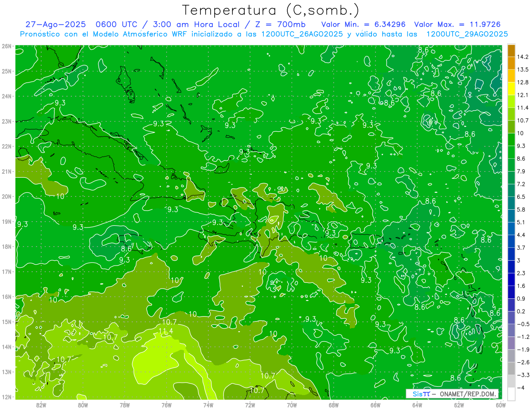Click the "11.4" contour label on the map
This screenshot has width=532, height=411.
pos(166,331)
